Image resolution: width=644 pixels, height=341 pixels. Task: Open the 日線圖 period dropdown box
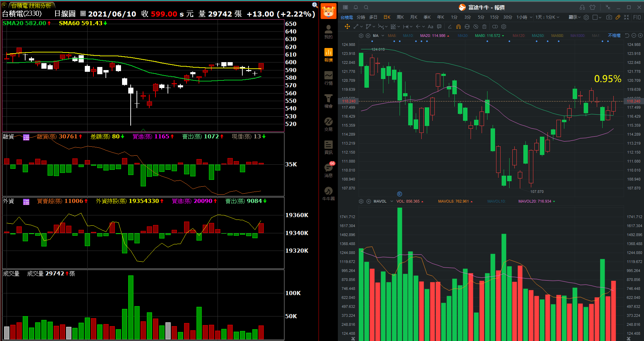pyautogui.click(x=83, y=13)
